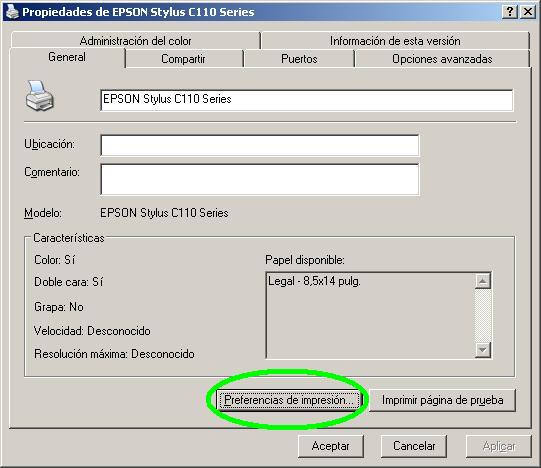This screenshot has width=541, height=468.
Task: Switch to Información de esta versión tab
Action: point(395,41)
